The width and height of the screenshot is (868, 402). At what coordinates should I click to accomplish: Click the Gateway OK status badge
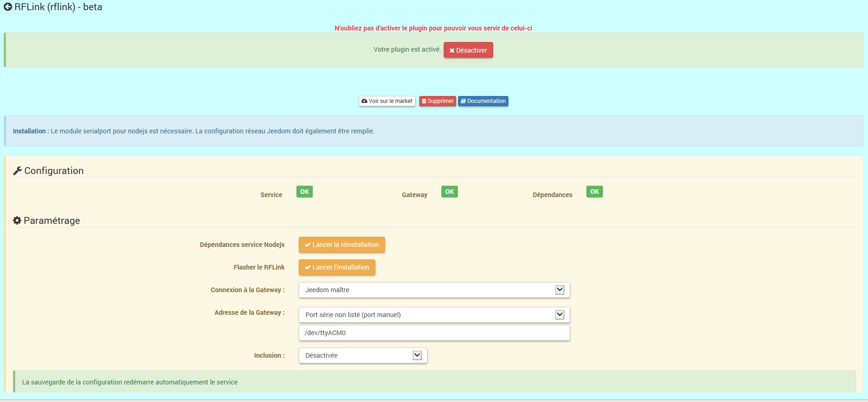pos(450,192)
